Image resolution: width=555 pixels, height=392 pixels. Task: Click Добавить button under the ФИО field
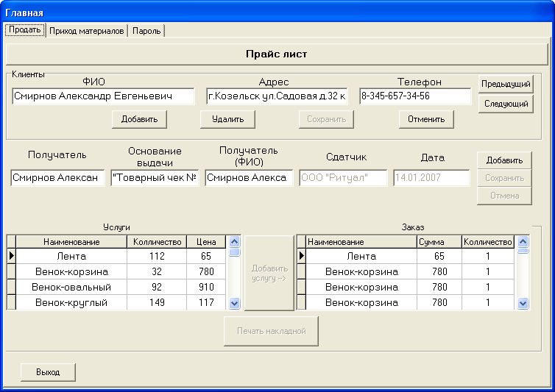pyautogui.click(x=139, y=119)
